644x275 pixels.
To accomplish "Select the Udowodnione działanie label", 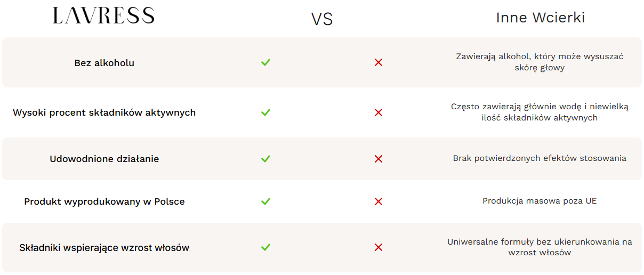I will point(104,159).
